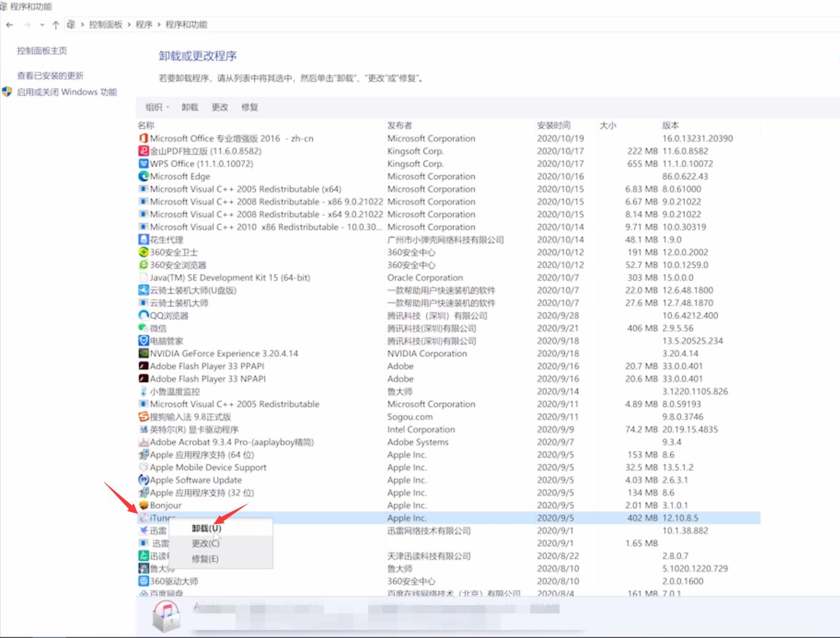
Task: Click the 花生代理 program icon
Action: click(x=144, y=239)
